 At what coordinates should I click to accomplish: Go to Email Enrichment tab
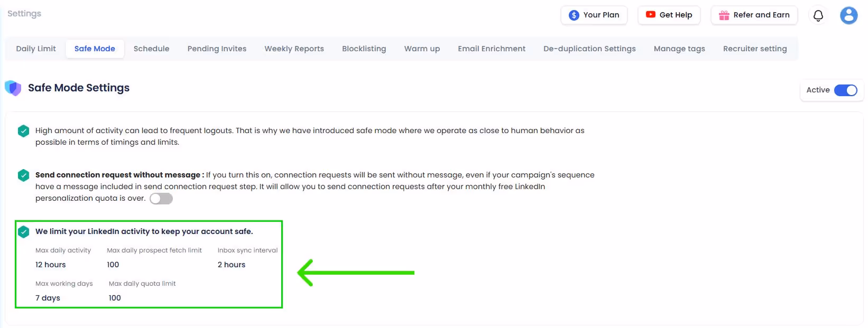[x=492, y=49]
